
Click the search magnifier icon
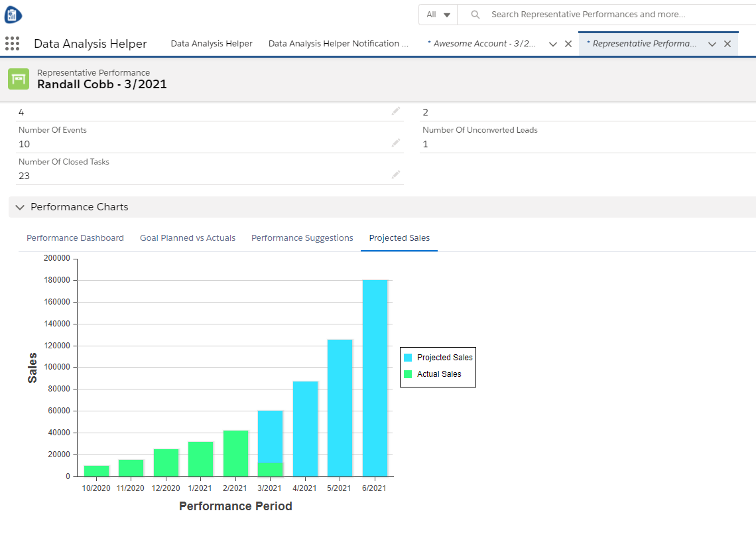click(475, 15)
